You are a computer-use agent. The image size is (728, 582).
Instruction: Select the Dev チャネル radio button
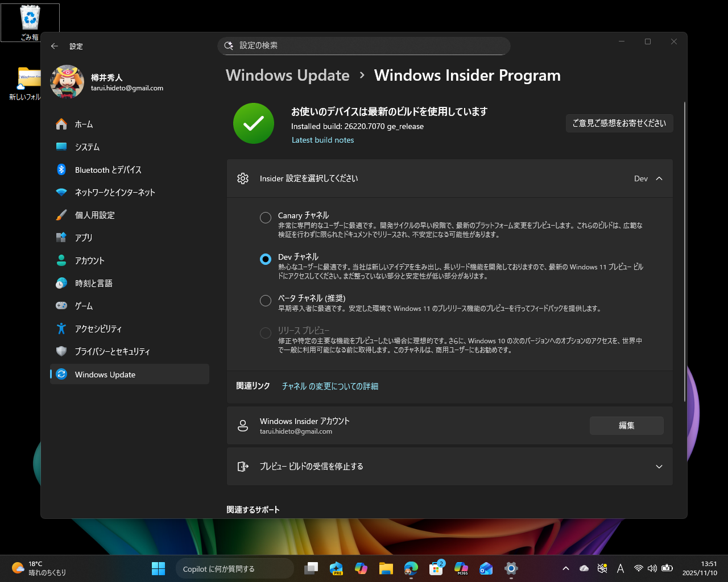click(265, 259)
